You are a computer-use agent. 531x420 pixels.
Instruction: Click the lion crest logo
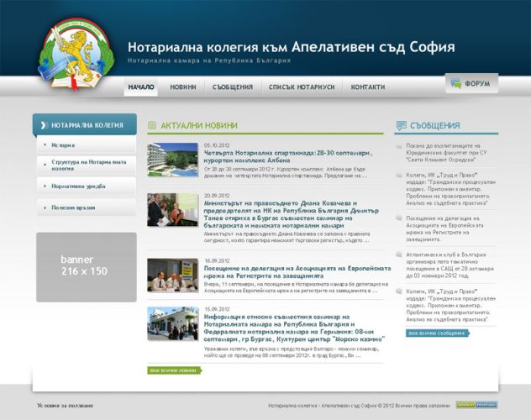click(x=76, y=54)
